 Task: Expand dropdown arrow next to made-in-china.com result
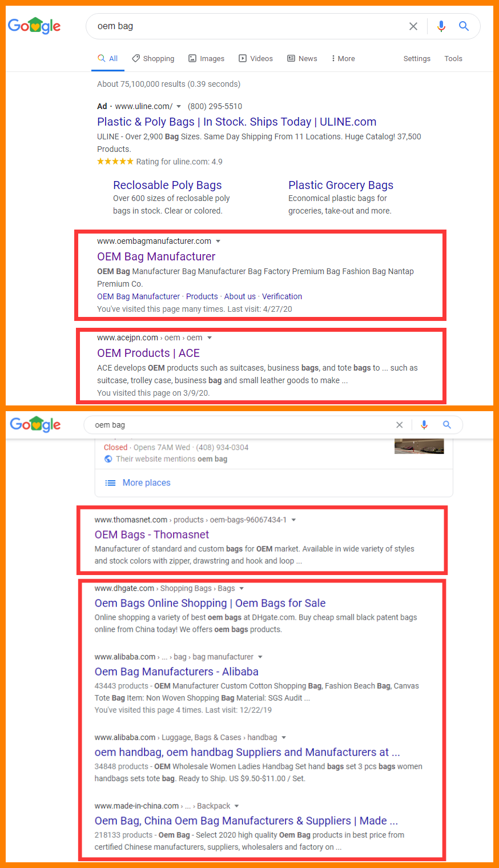237,806
